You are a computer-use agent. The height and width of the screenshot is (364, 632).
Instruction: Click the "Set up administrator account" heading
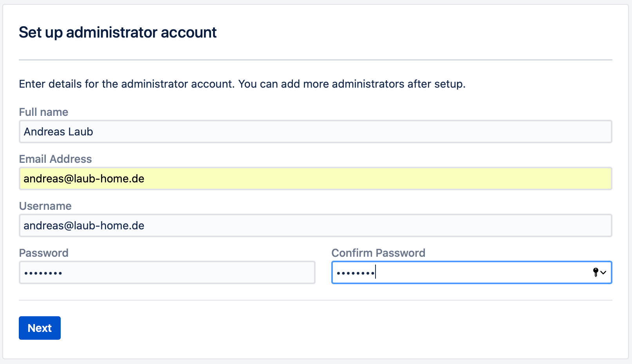click(x=117, y=32)
